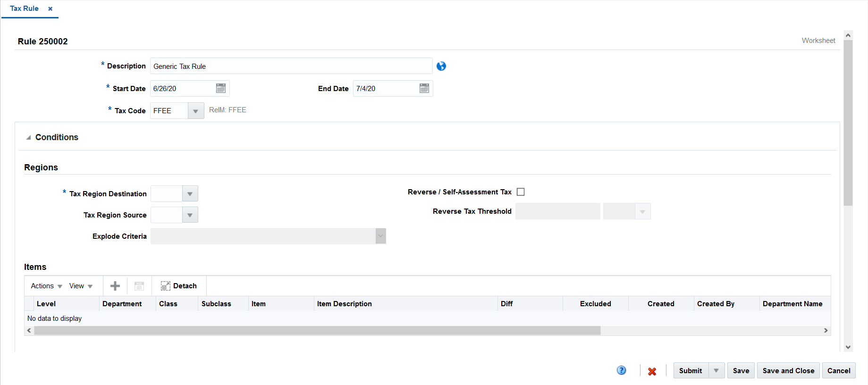This screenshot has height=385, width=868.
Task: Open the Tax Code dropdown
Action: [x=196, y=111]
